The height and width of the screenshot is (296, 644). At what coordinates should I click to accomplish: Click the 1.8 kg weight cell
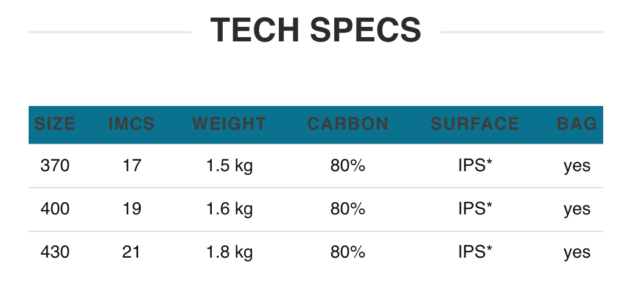(229, 252)
